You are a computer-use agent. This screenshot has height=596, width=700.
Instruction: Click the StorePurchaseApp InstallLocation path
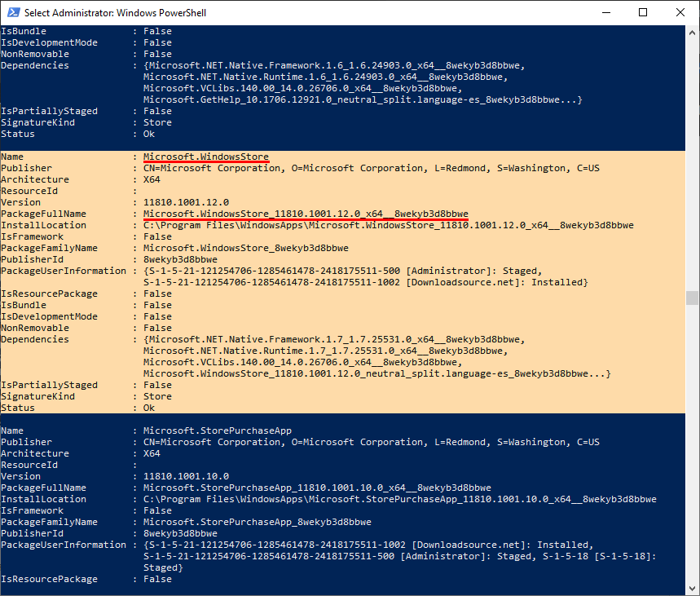pos(400,499)
